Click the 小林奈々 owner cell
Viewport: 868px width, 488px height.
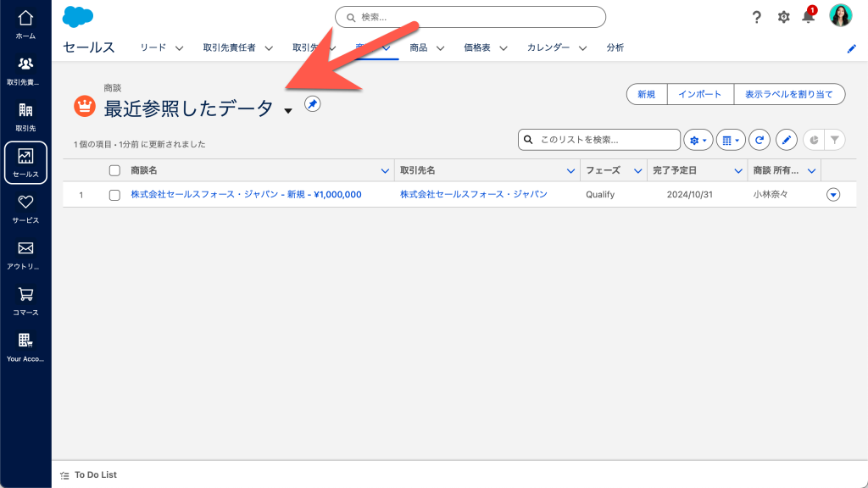[770, 194]
